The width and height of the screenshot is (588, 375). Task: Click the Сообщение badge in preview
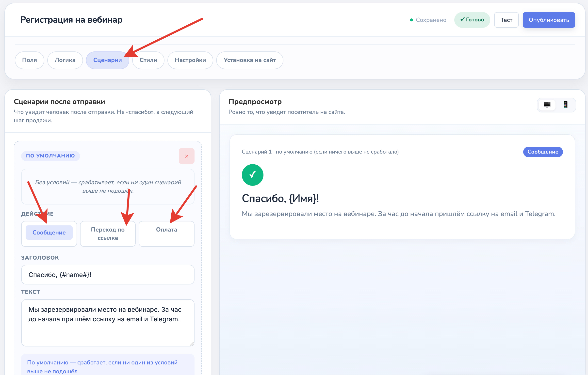coord(543,152)
